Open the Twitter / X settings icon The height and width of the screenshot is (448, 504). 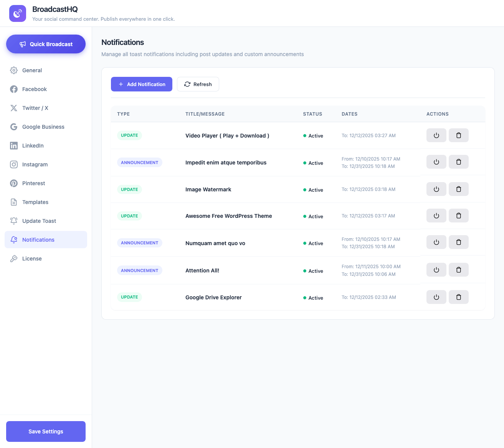pos(14,108)
